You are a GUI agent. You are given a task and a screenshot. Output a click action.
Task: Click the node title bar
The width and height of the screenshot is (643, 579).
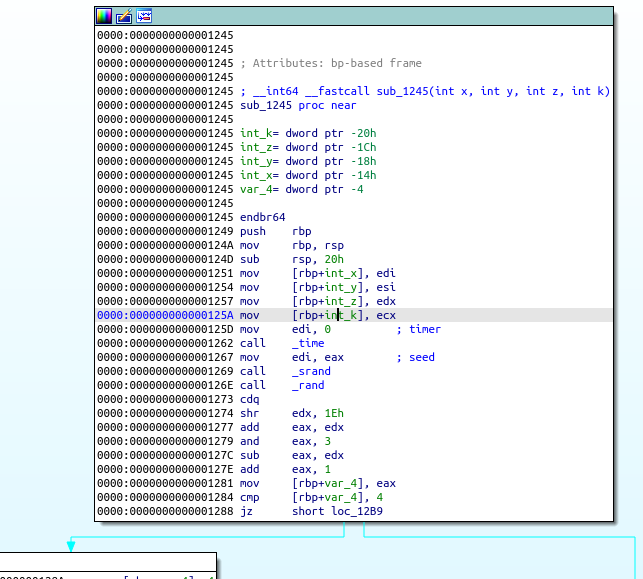coord(380,16)
